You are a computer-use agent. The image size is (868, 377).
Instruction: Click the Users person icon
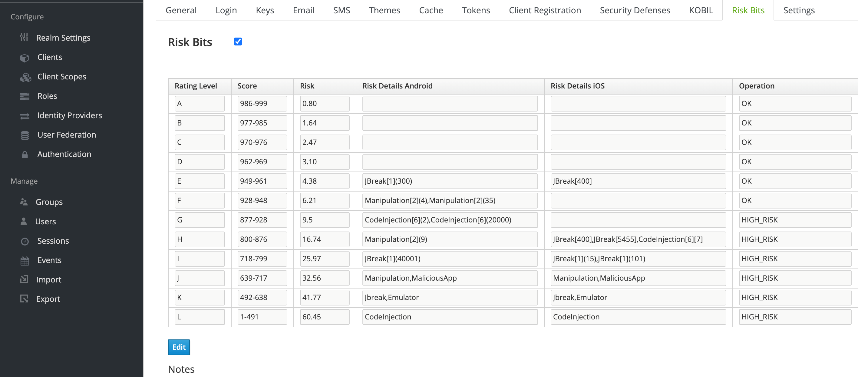click(x=24, y=221)
